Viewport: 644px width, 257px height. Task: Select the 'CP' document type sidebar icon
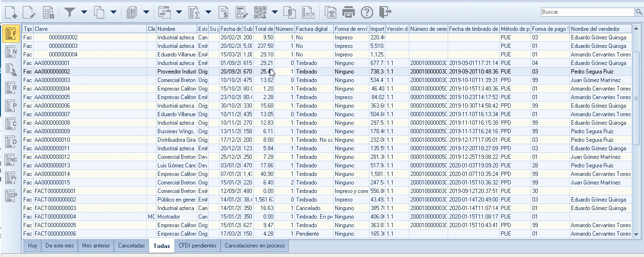[11, 195]
